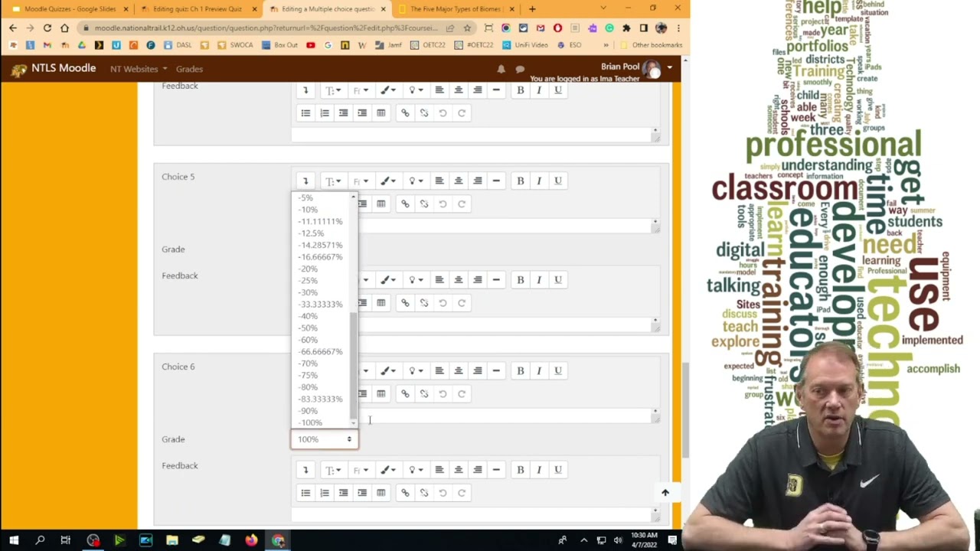Click redo icon in Choice 6 editor

tap(462, 393)
